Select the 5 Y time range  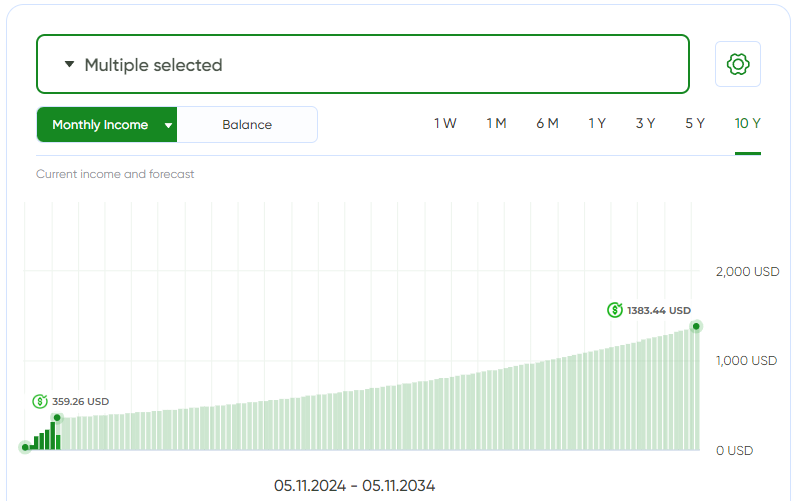point(694,123)
